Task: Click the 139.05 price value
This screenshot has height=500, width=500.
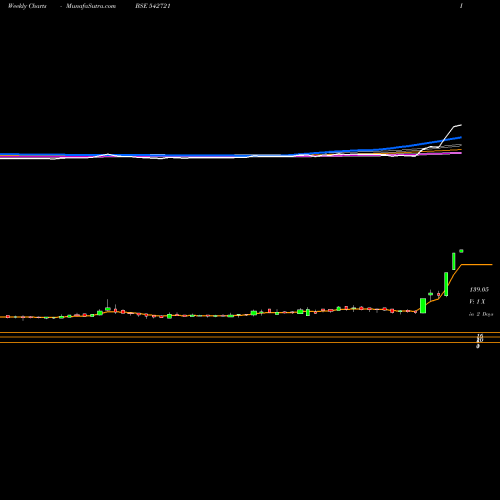Action: tap(479, 289)
